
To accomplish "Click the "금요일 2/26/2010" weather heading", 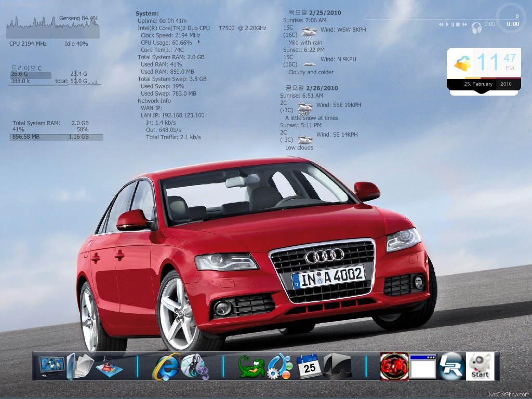I will point(312,88).
